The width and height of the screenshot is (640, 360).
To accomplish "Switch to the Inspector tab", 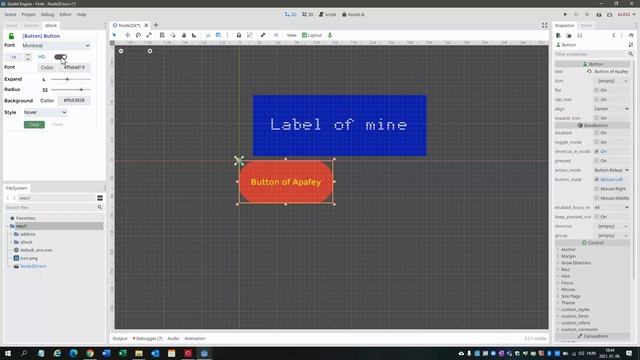I will [564, 25].
